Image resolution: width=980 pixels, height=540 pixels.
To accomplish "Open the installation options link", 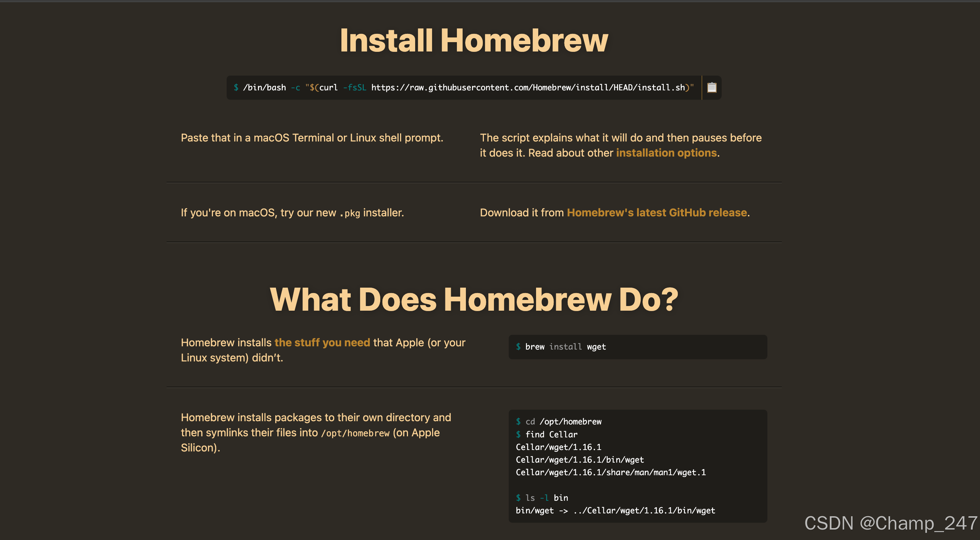I will [666, 153].
